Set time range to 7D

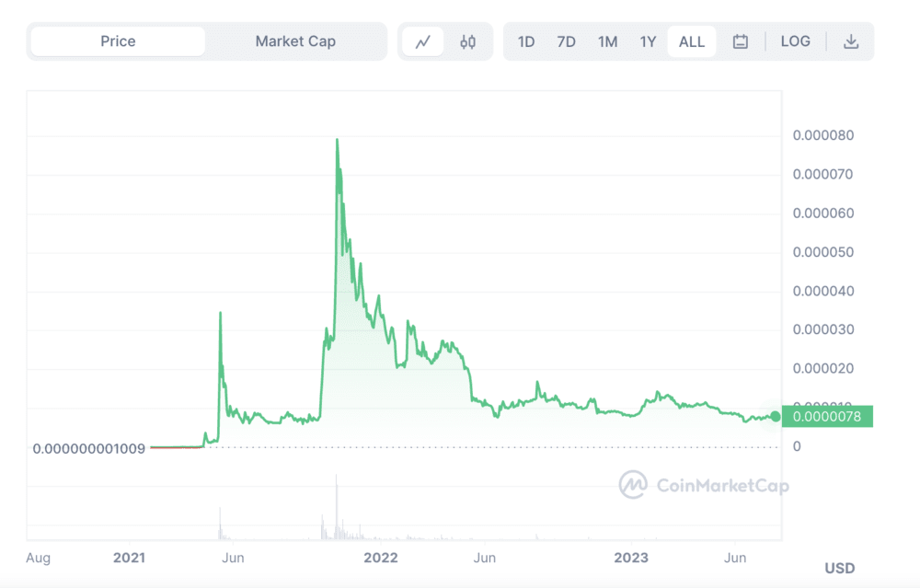(x=566, y=41)
